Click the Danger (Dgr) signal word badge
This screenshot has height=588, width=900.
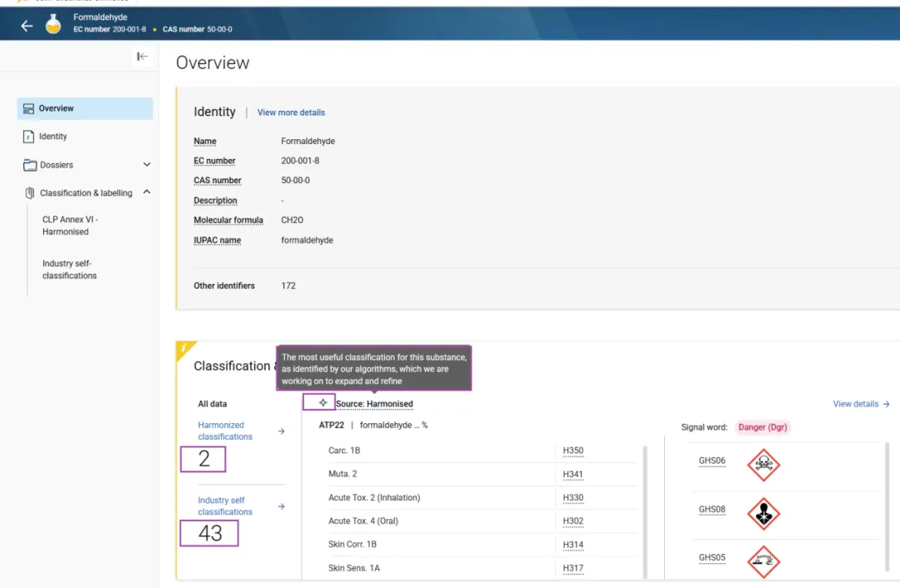tap(762, 427)
